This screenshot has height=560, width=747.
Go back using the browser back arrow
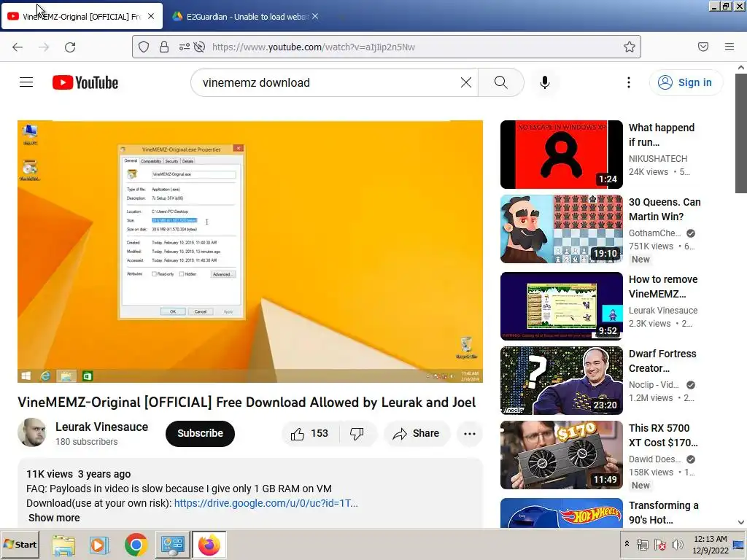(x=18, y=47)
